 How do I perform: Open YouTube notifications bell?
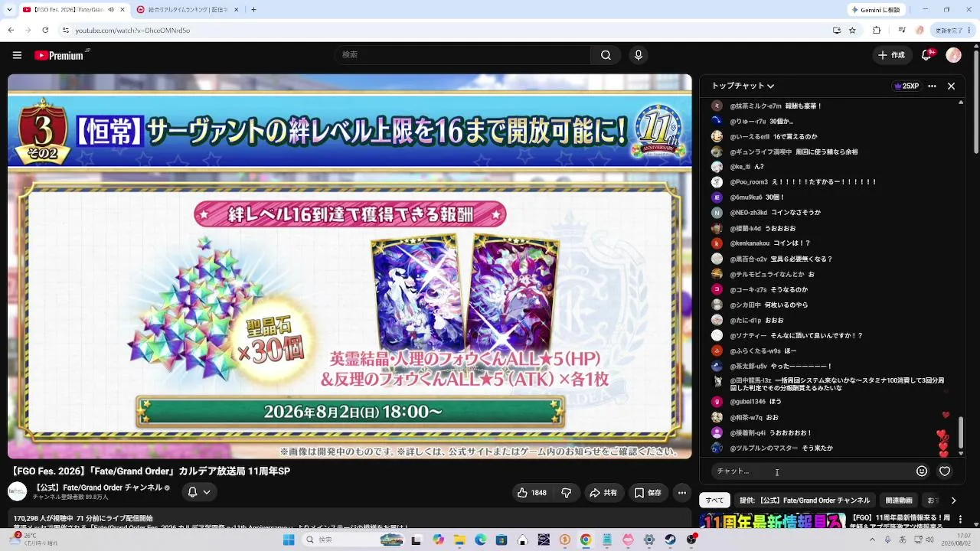(927, 55)
